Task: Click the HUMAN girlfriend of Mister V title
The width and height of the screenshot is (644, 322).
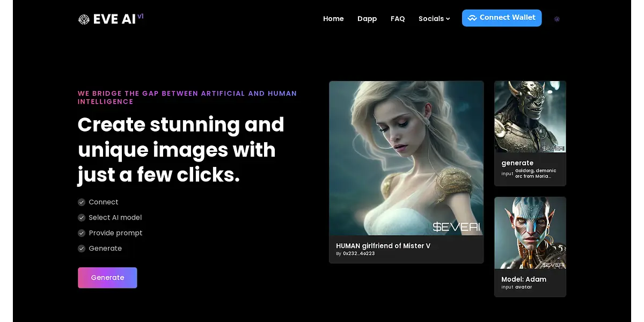Action: tap(383, 246)
